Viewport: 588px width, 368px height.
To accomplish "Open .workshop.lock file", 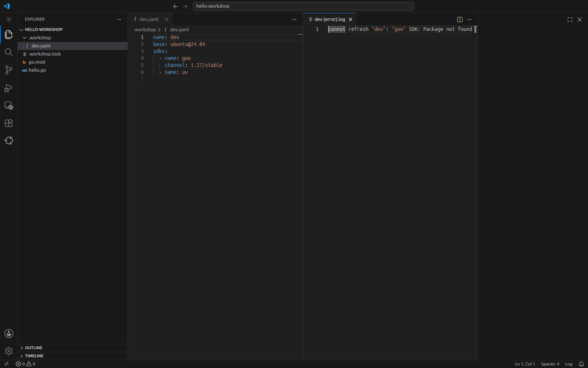I will pos(72,54).
